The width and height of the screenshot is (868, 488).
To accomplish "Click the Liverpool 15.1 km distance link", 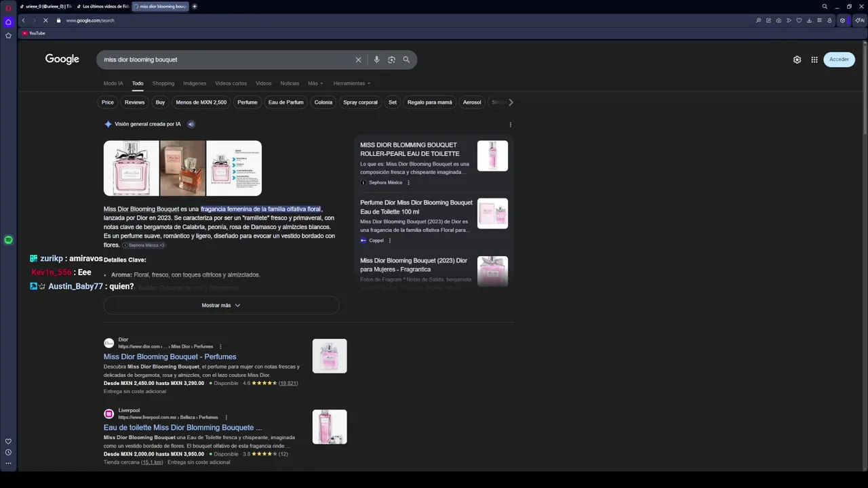I will tap(152, 462).
